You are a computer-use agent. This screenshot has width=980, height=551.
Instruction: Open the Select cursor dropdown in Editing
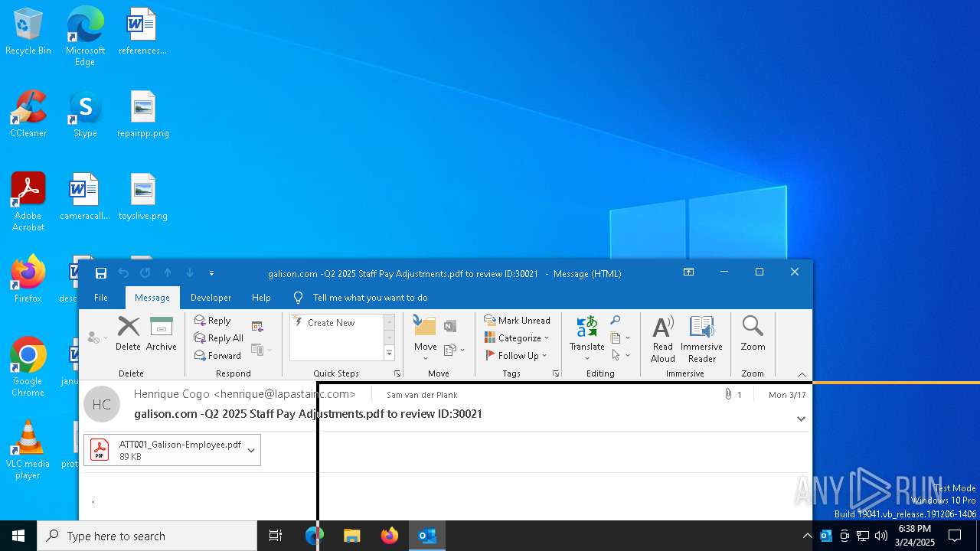620,356
